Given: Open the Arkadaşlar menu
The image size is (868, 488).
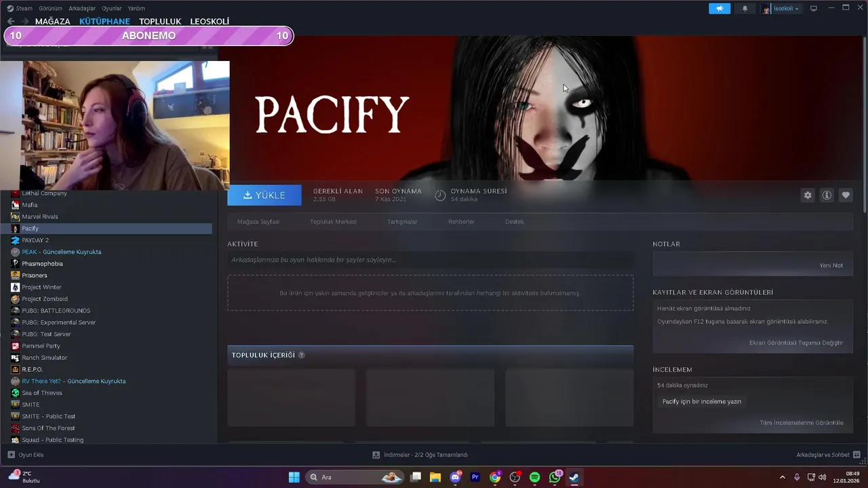Looking at the screenshot, I should (x=82, y=8).
